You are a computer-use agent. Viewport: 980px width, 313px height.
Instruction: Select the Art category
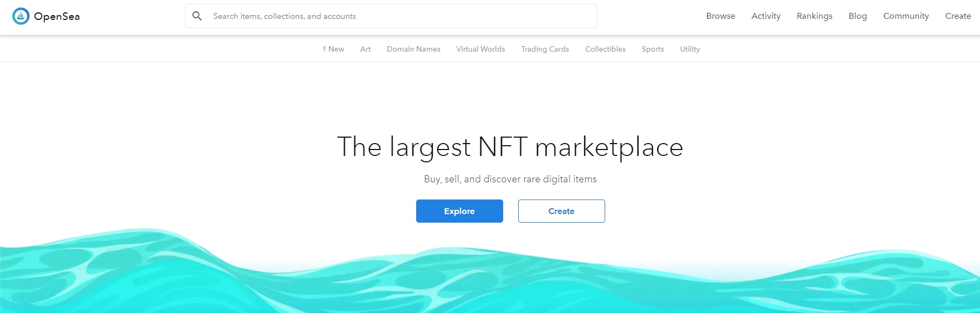click(366, 49)
